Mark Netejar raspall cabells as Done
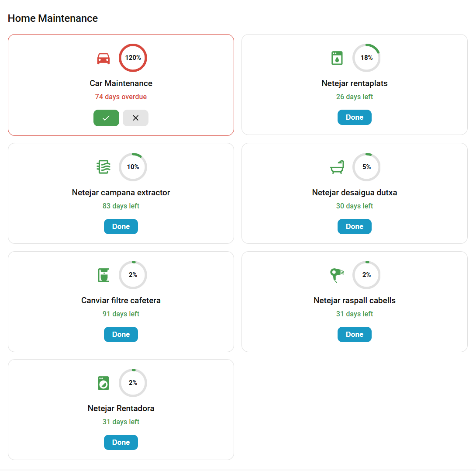This screenshot has height=471, width=476. [354, 335]
